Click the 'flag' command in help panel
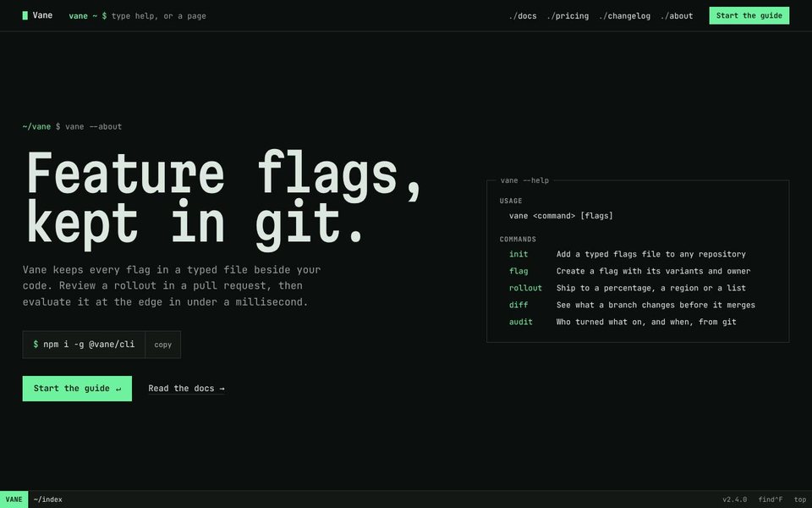Image resolution: width=812 pixels, height=508 pixels. (518, 271)
